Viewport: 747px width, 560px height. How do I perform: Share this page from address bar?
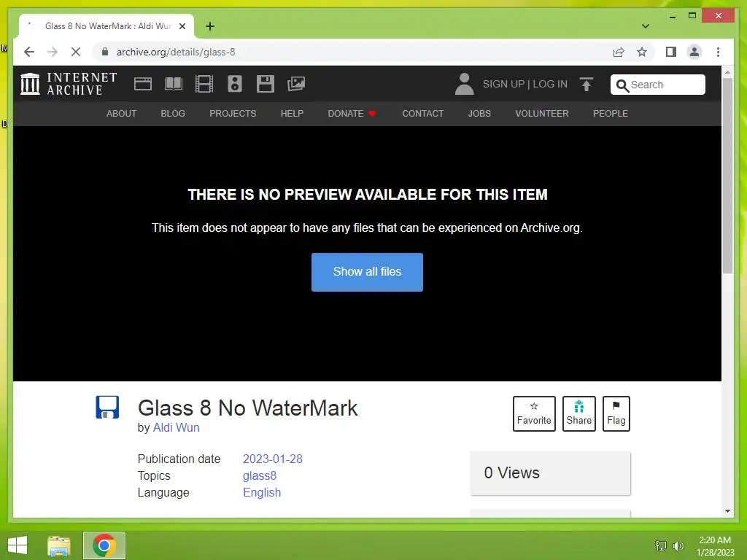pyautogui.click(x=619, y=52)
